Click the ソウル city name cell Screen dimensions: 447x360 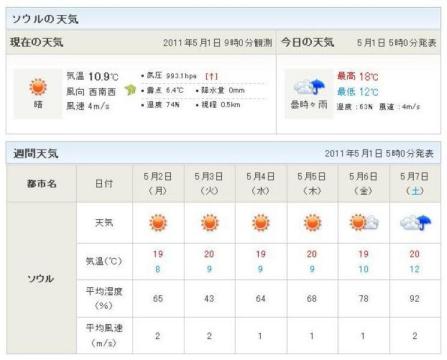click(x=41, y=278)
